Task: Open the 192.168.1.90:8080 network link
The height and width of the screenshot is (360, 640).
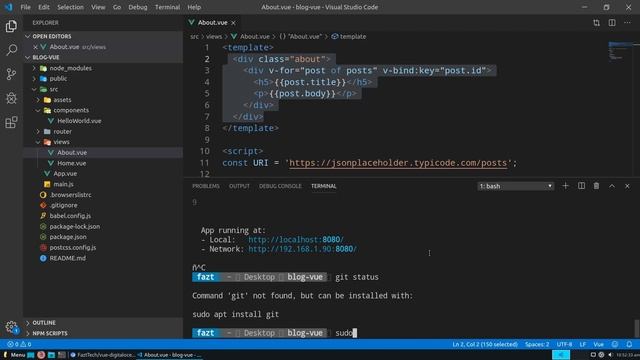Action: [302, 249]
